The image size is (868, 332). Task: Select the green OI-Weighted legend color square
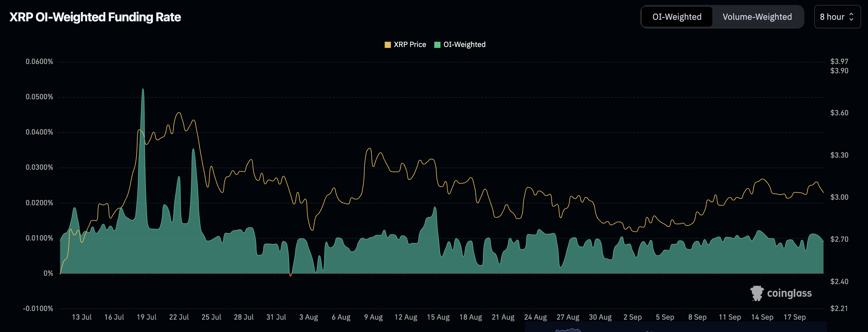pos(438,44)
